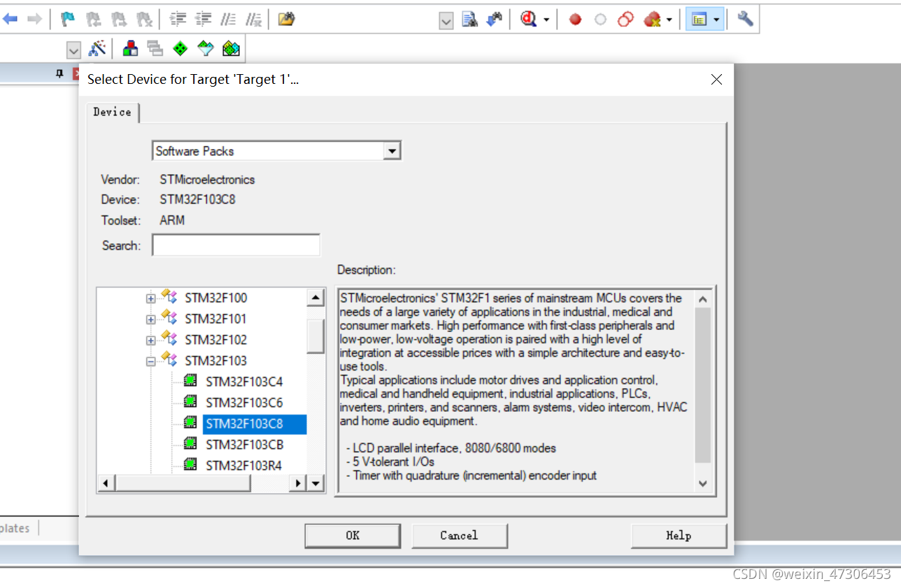Click the Help button
Image resolution: width=901 pixels, height=588 pixels.
tap(679, 536)
